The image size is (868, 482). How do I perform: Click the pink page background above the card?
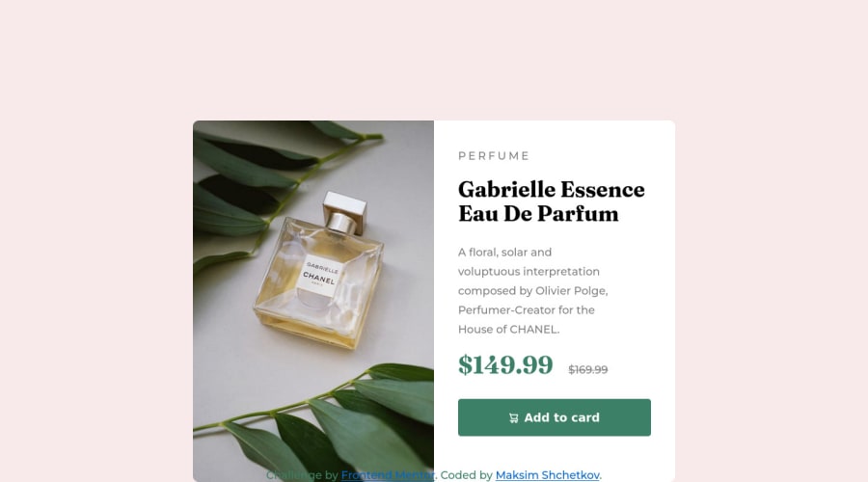coord(434,60)
